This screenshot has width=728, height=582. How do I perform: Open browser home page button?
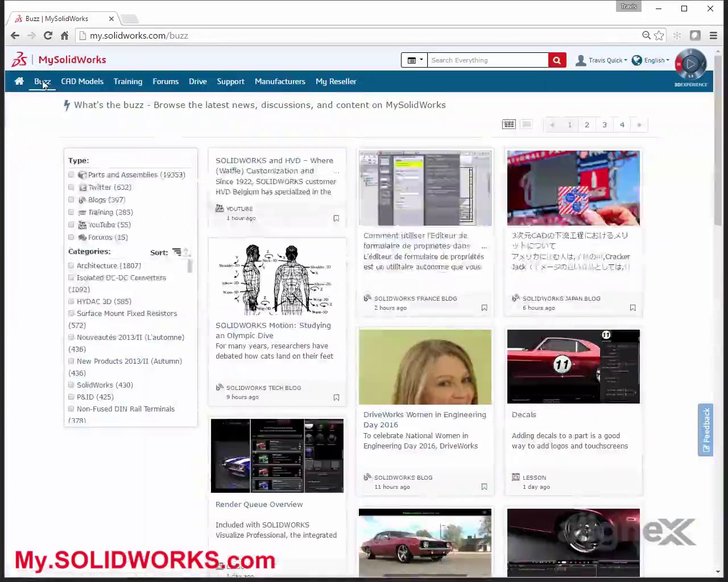point(64,35)
